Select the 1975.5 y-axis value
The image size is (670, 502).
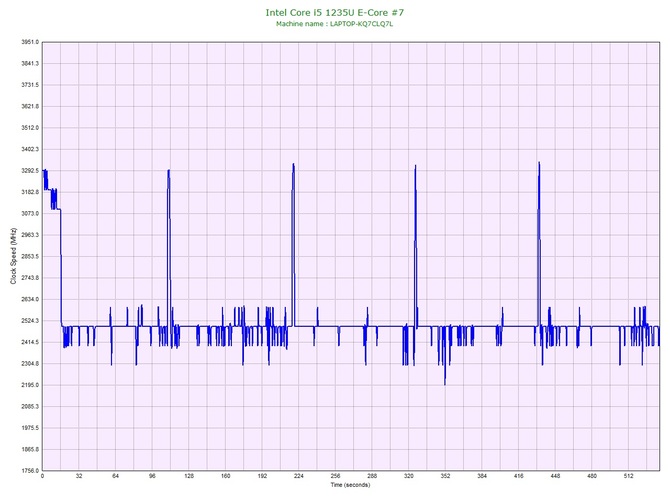coord(30,428)
